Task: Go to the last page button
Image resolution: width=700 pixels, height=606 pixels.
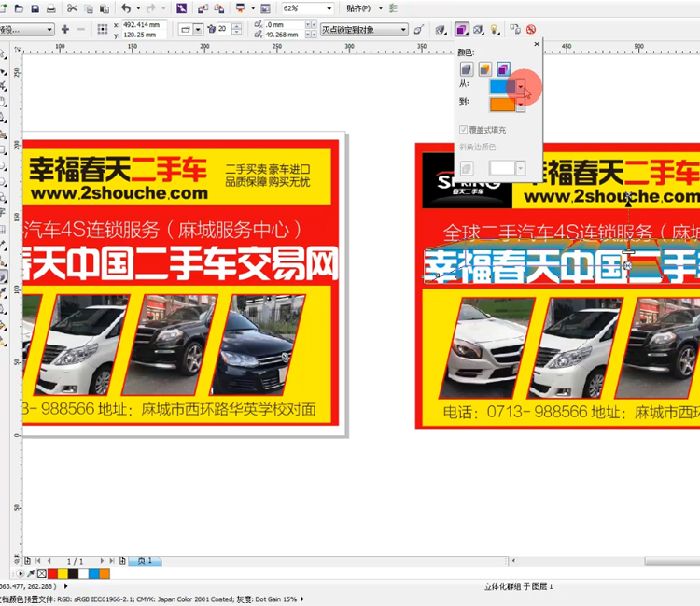Action: click(112, 560)
